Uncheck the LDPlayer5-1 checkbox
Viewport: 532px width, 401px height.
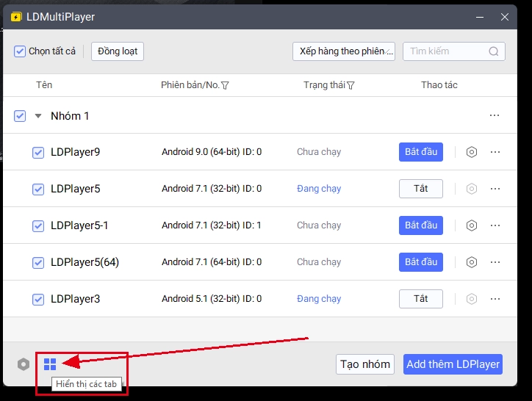coord(38,226)
